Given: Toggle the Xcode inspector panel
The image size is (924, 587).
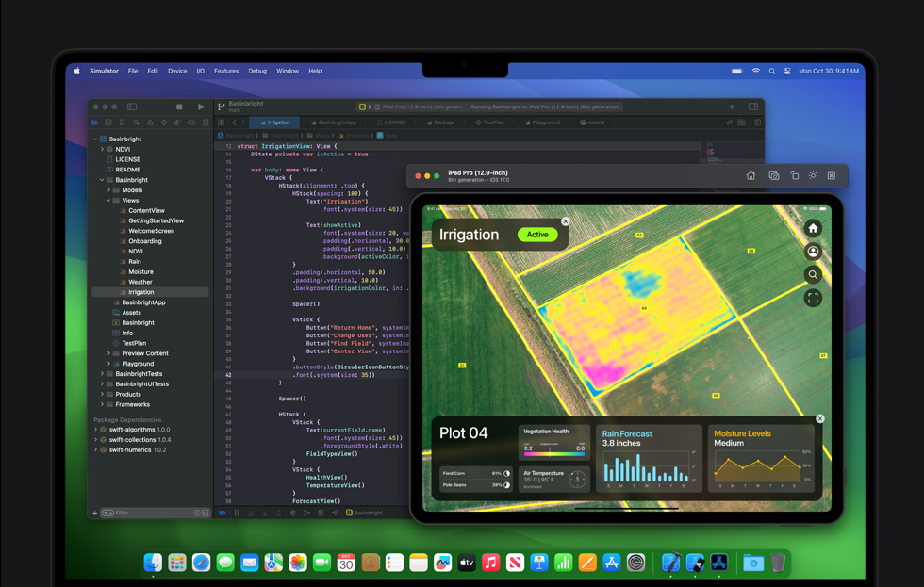Looking at the screenshot, I should [x=753, y=106].
